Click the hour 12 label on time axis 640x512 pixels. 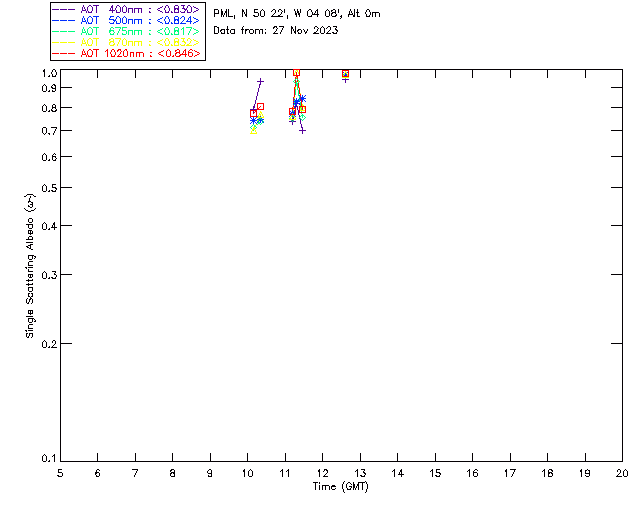(322, 473)
